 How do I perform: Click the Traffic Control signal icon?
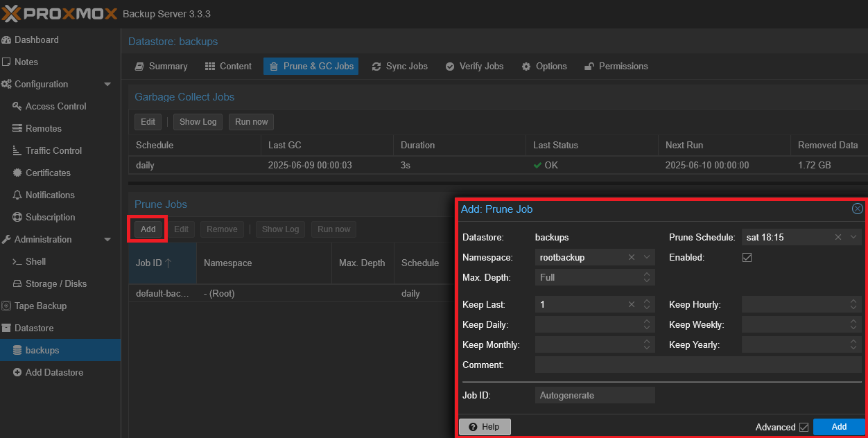17,151
